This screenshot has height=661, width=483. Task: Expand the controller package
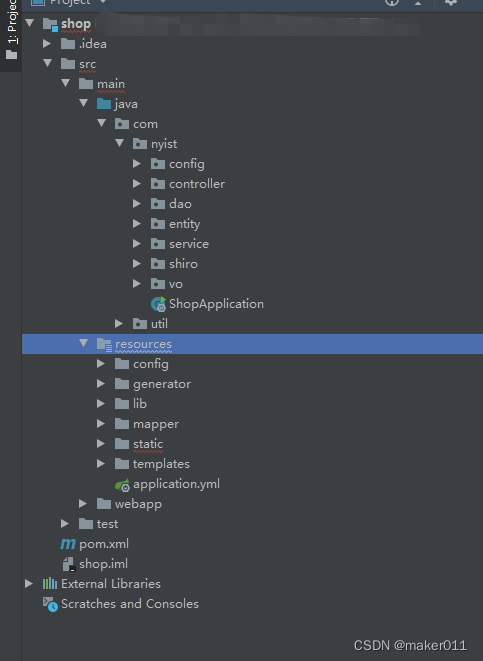coord(137,183)
